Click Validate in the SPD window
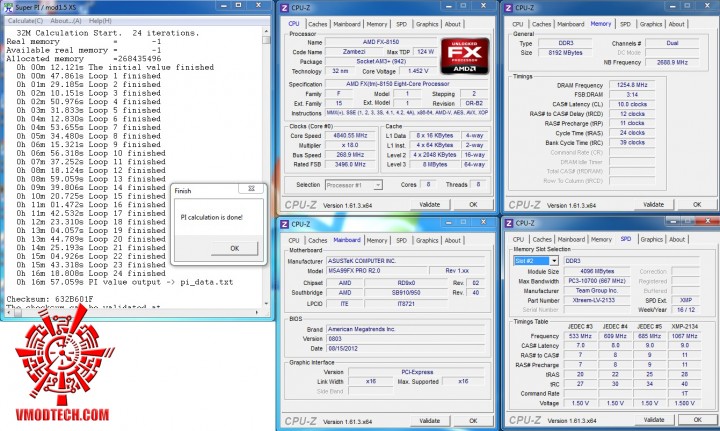Image resolution: width=720 pixels, height=431 pixels. tap(654, 420)
